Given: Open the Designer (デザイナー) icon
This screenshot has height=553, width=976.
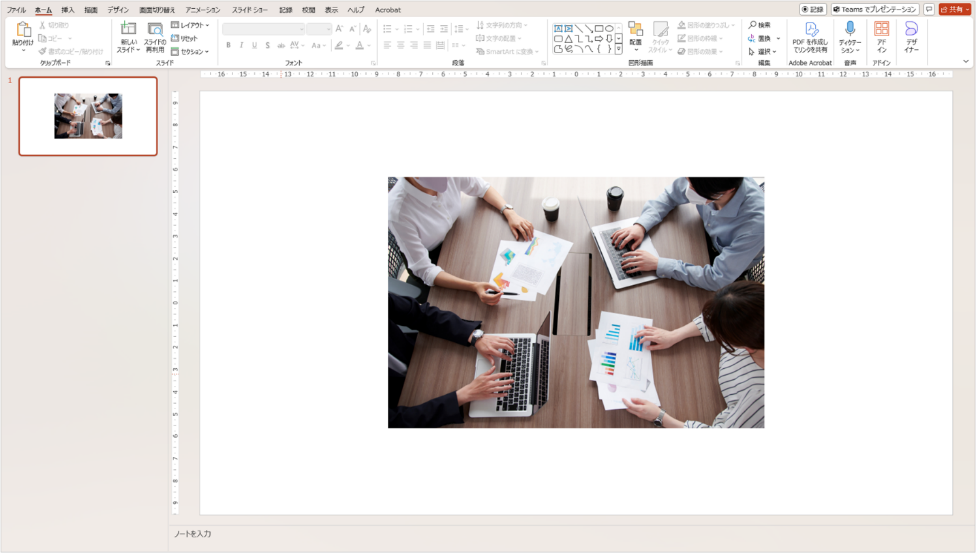Looking at the screenshot, I should [911, 29].
